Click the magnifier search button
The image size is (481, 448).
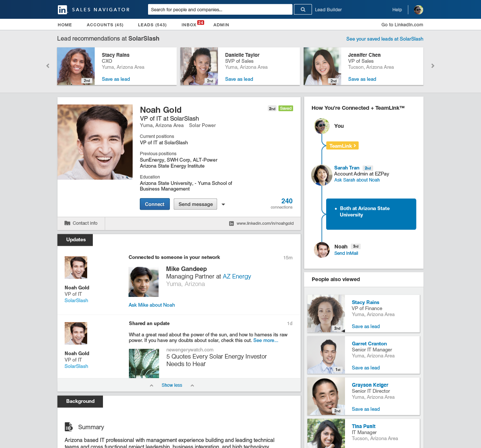click(303, 9)
